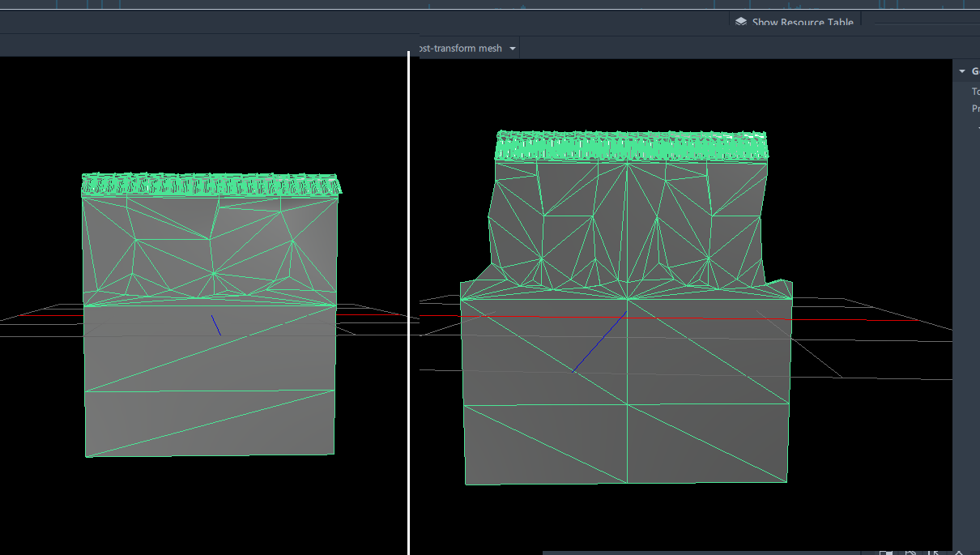This screenshot has width=980, height=555.
Task: Click the leftmost icon in the bottom-right bar
Action: tap(886, 552)
